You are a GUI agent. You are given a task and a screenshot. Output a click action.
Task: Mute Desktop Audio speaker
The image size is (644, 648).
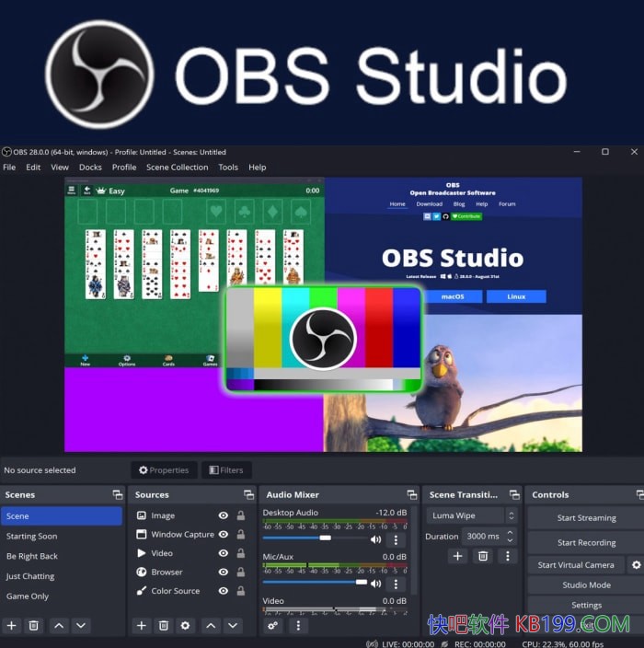point(375,539)
